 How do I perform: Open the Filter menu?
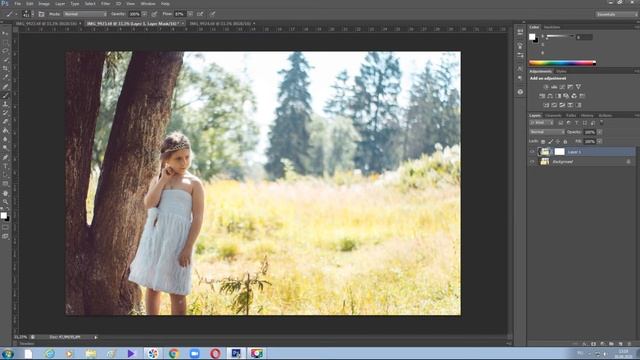click(x=105, y=4)
